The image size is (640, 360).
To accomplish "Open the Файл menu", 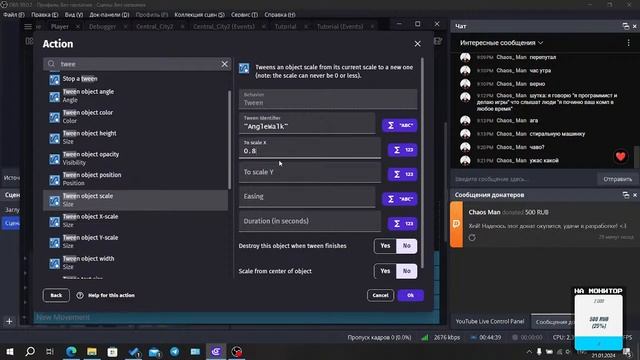I will pos(13,15).
